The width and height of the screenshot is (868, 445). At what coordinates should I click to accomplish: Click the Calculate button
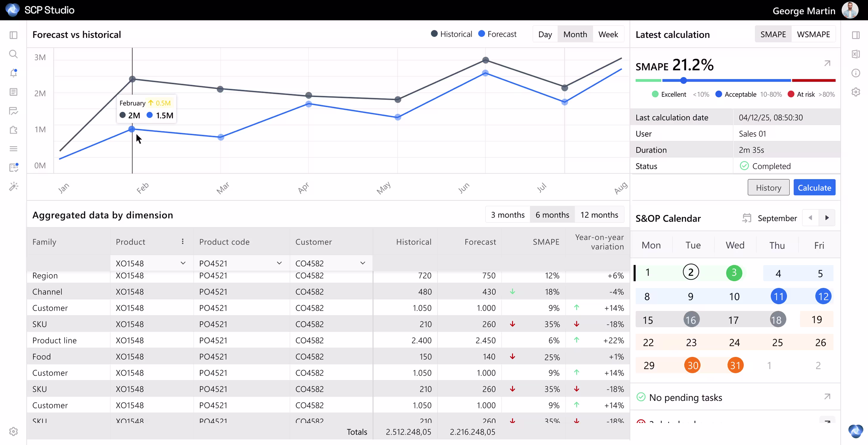click(x=814, y=187)
